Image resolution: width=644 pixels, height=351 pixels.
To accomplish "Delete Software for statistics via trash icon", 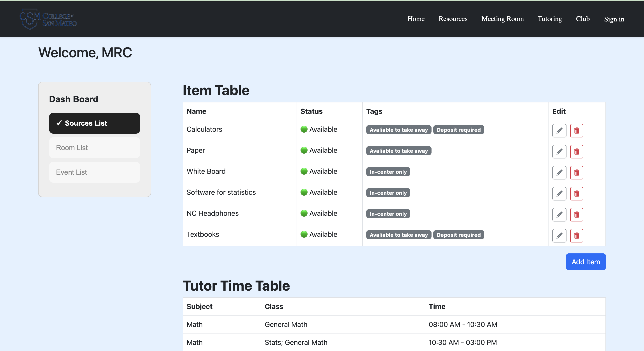I will pos(577,193).
